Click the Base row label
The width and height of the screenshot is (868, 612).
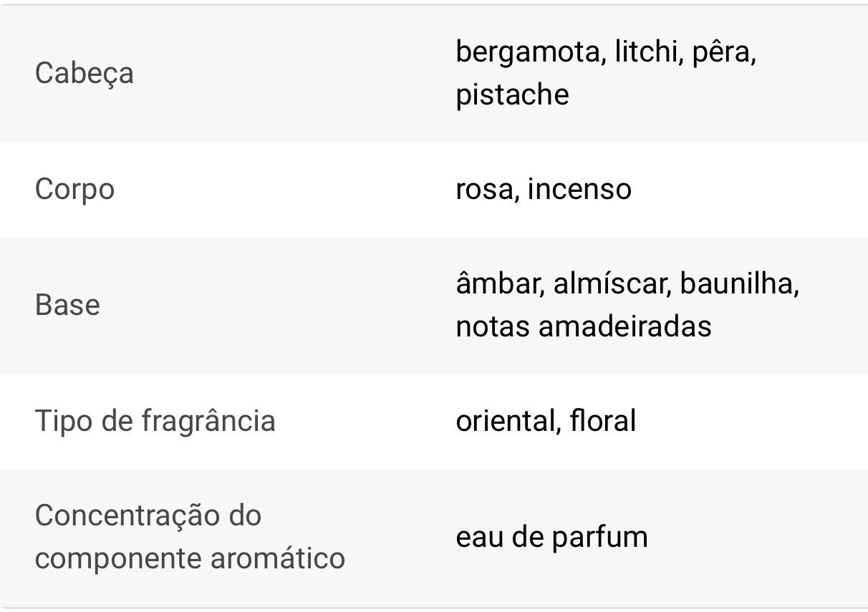point(67,305)
